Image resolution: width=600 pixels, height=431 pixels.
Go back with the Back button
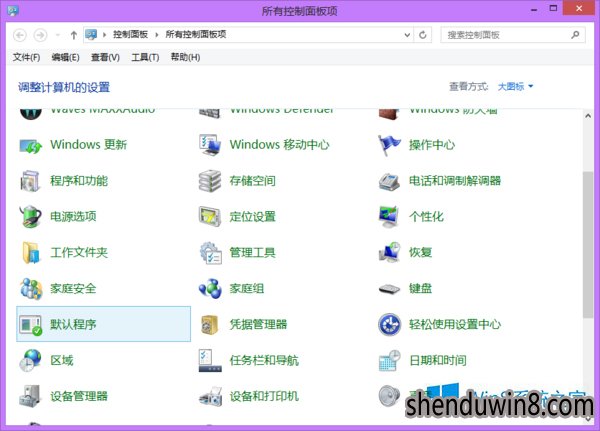coord(20,35)
